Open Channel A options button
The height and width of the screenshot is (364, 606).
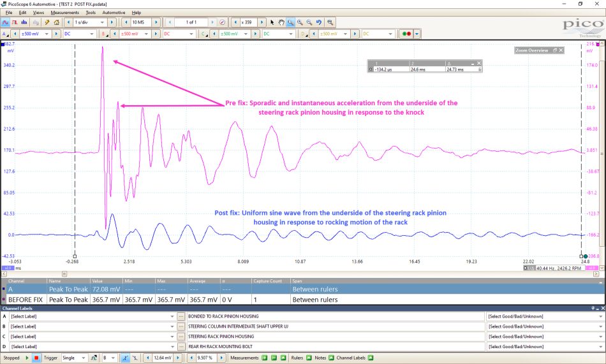[4, 34]
